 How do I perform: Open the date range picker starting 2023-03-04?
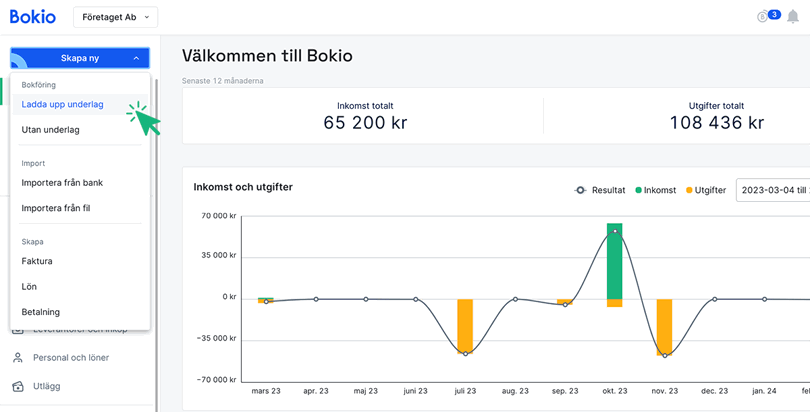coord(773,190)
